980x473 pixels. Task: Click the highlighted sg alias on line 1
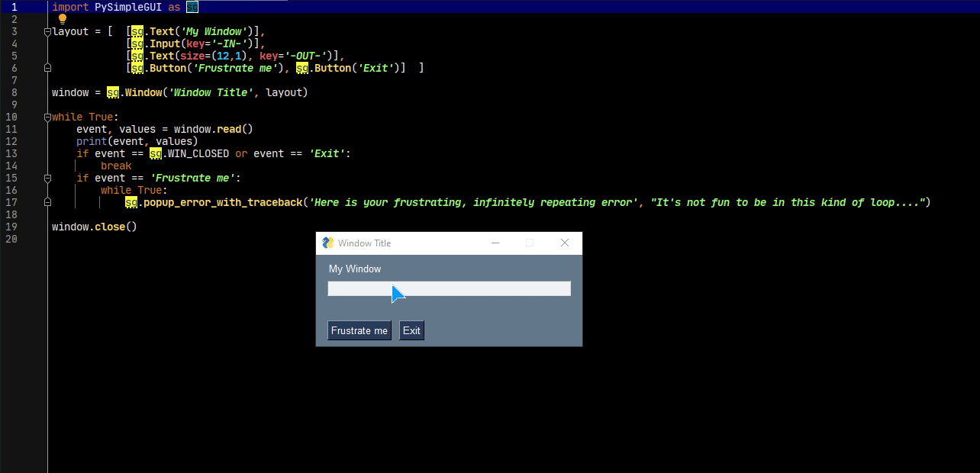pyautogui.click(x=192, y=7)
